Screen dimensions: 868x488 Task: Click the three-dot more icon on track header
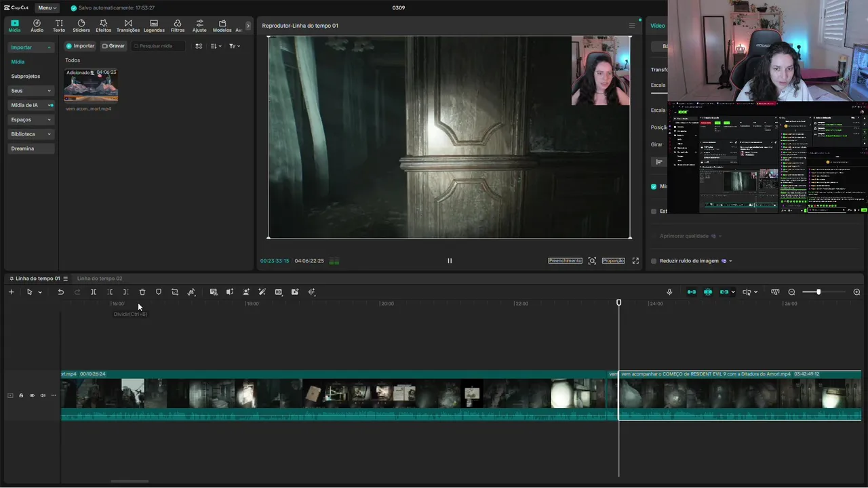54,396
